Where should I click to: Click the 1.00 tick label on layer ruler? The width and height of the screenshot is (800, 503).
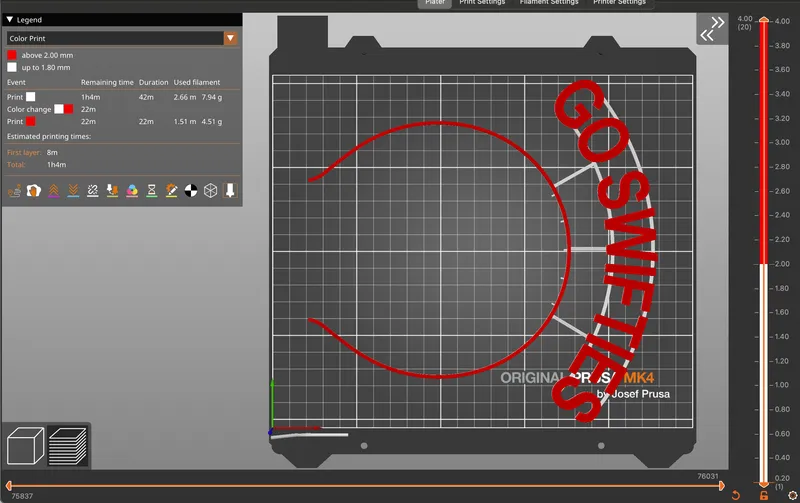[x=782, y=385]
